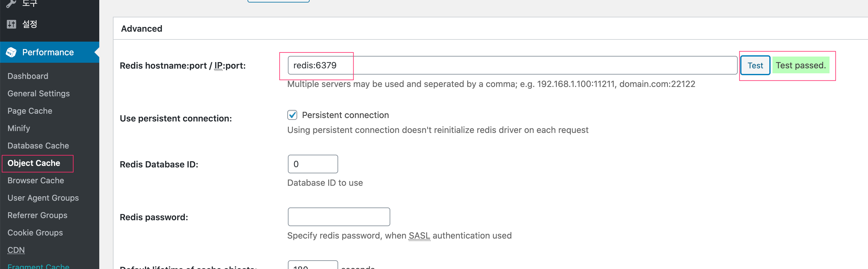Click the Test button for Redis

click(755, 66)
